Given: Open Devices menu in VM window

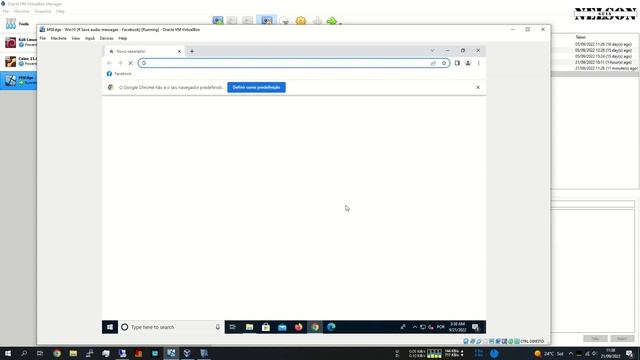Looking at the screenshot, I should click(x=107, y=38).
